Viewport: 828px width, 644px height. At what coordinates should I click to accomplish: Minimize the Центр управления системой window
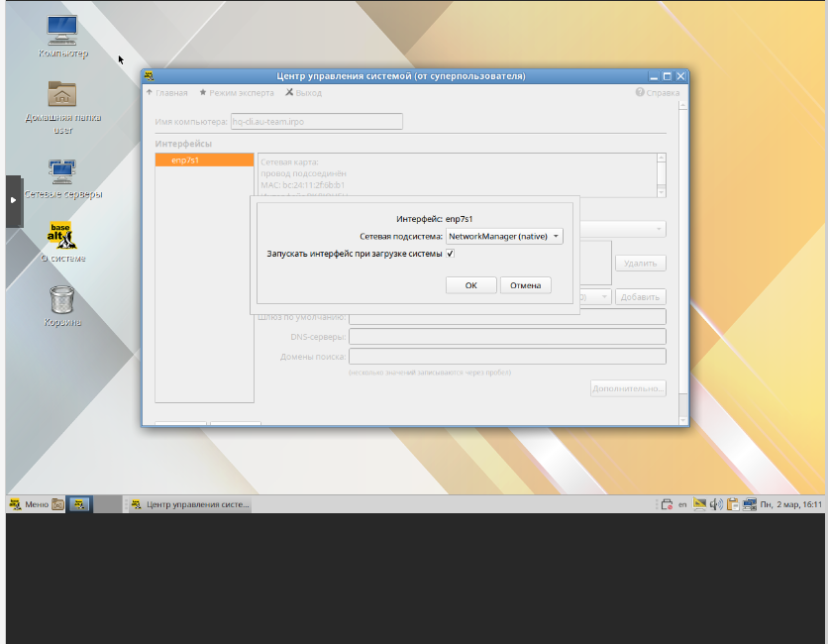654,76
